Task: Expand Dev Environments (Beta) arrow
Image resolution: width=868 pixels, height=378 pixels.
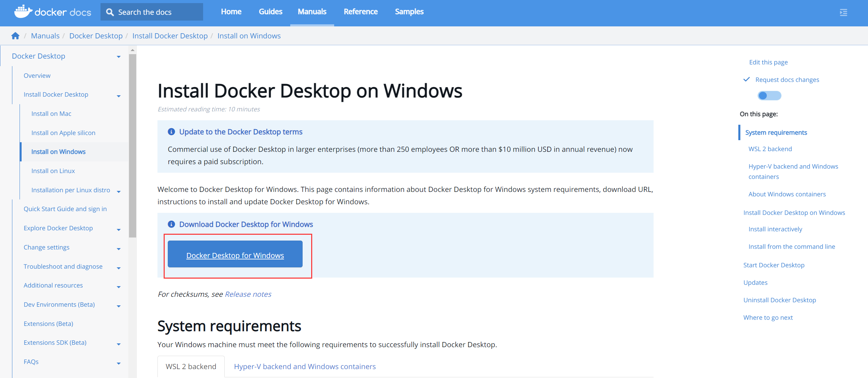Action: (119, 306)
